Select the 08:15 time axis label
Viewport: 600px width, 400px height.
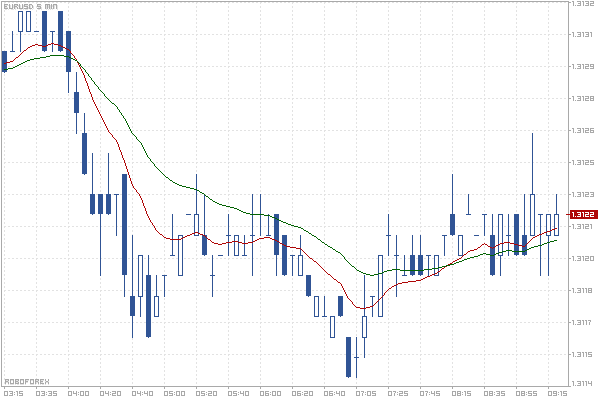[x=462, y=393]
